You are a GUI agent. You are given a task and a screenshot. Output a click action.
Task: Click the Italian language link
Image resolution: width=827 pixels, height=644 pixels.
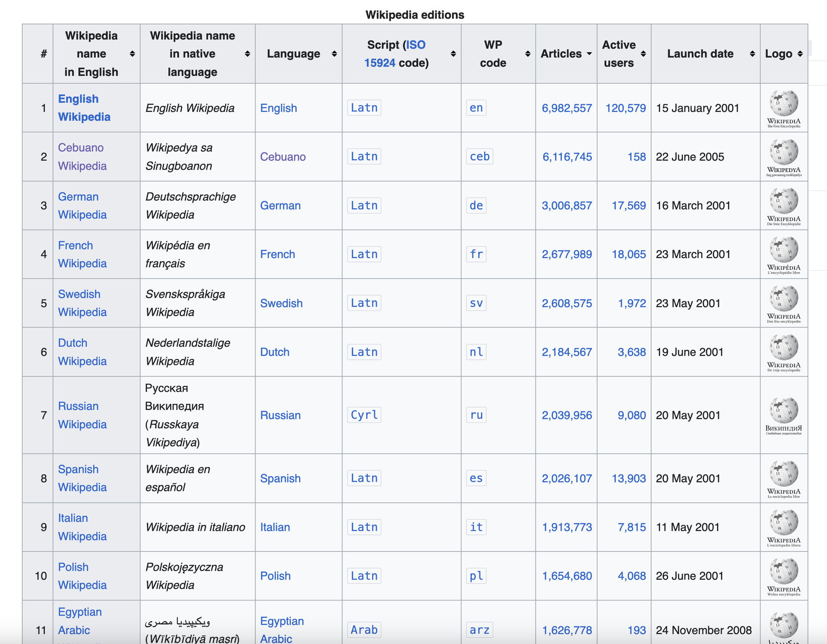(x=275, y=527)
